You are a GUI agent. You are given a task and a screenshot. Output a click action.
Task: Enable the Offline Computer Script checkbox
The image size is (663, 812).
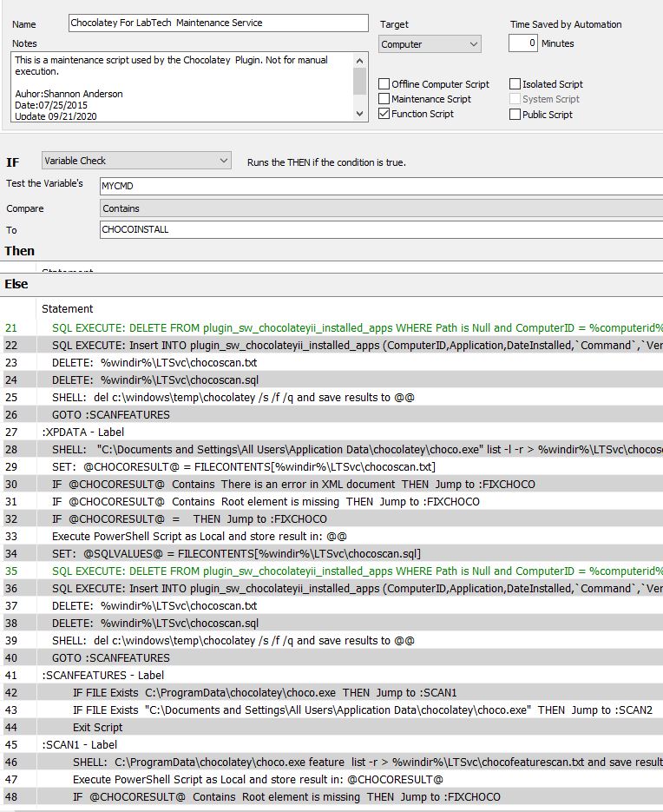tap(384, 84)
